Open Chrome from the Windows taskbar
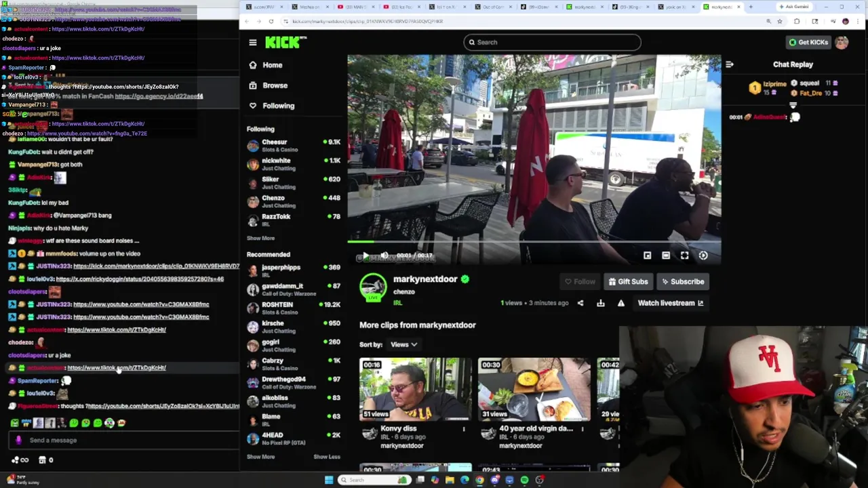 [479, 480]
